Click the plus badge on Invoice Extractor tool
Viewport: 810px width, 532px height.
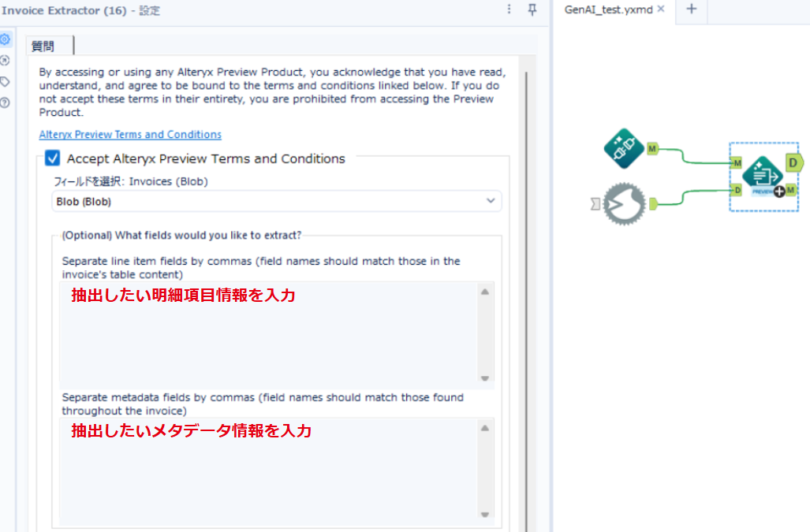(779, 192)
